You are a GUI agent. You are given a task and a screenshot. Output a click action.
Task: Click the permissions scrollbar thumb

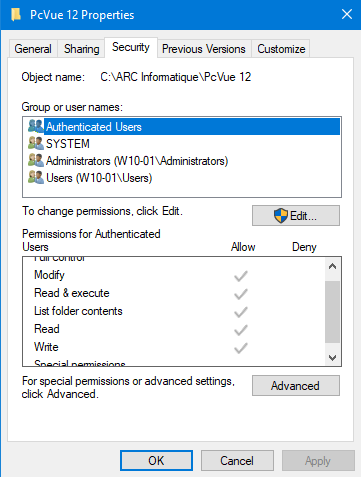[332, 312]
